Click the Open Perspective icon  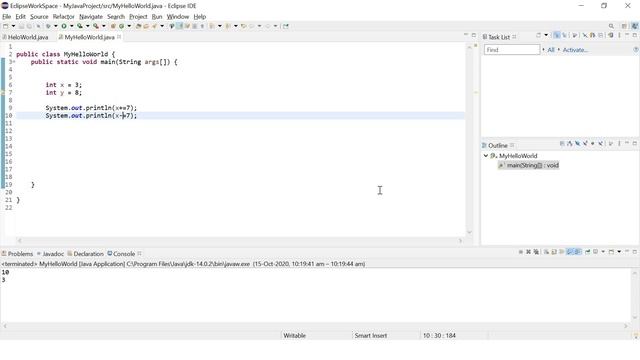(624, 26)
